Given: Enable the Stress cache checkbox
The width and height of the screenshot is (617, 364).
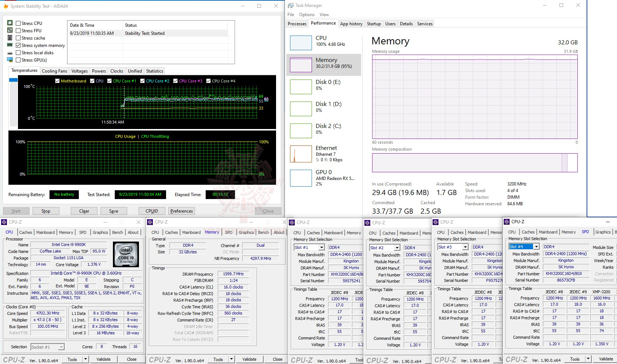Looking at the screenshot, I should [x=18, y=38].
